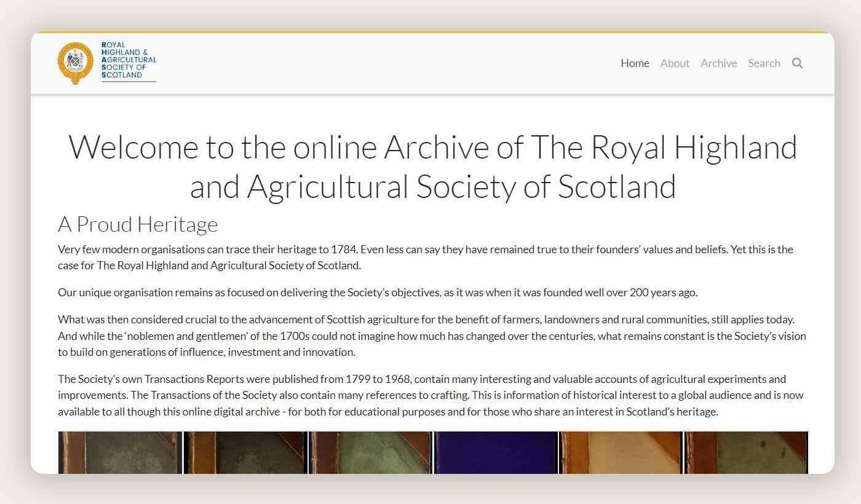This screenshot has height=504, width=861.
Task: Open the dark blue book cover thumbnail
Action: [x=496, y=452]
